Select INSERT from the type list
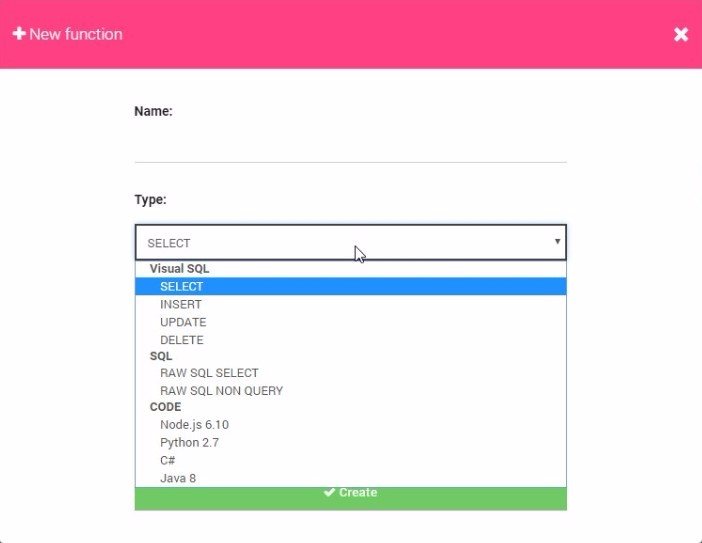The height and width of the screenshot is (543, 702). 180,305
